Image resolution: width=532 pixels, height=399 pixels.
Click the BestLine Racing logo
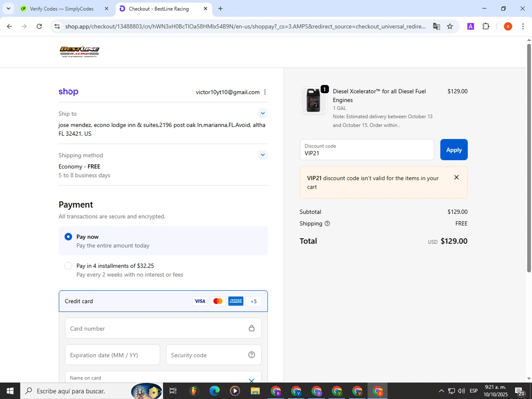pos(79,52)
